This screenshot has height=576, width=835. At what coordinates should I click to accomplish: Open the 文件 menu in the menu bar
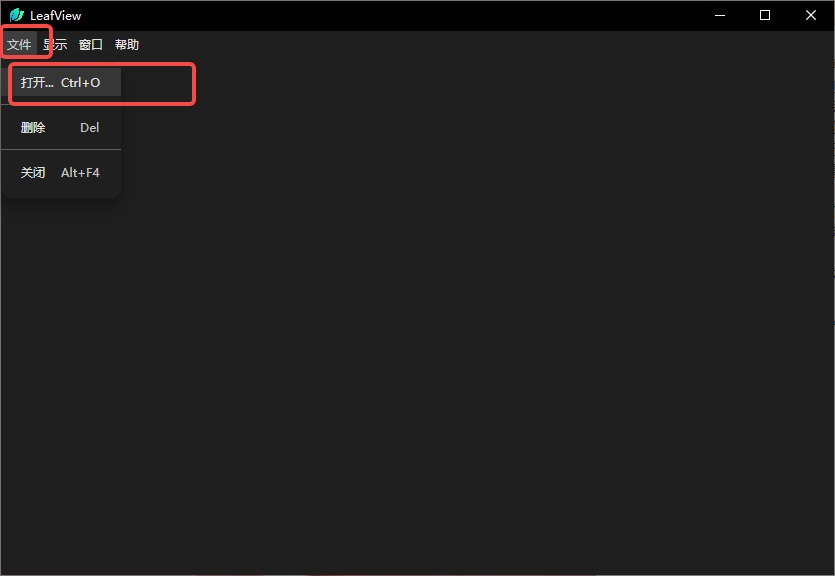(x=19, y=45)
